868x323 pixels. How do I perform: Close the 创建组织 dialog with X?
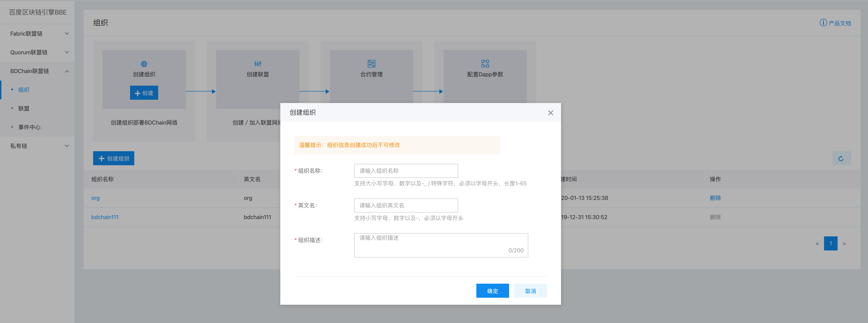(x=551, y=113)
